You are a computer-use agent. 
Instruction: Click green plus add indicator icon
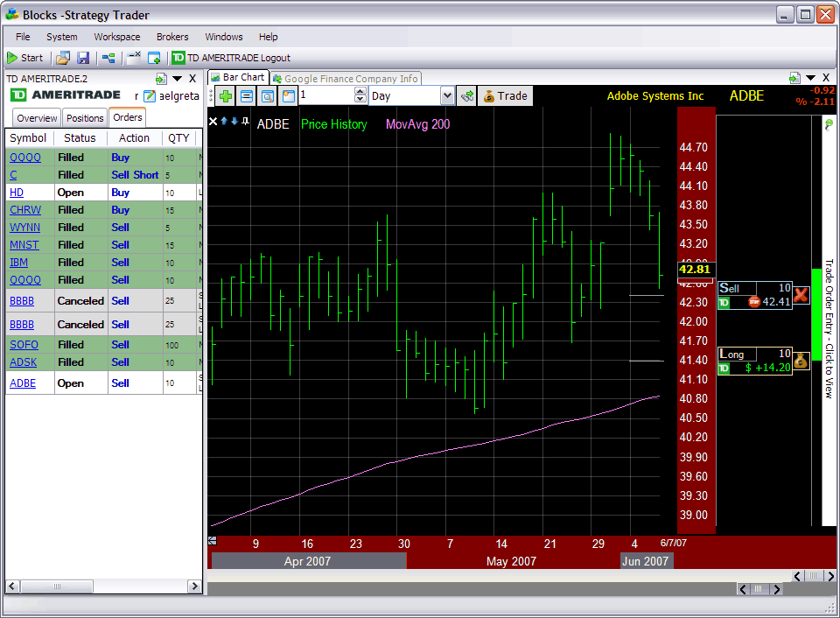click(225, 96)
